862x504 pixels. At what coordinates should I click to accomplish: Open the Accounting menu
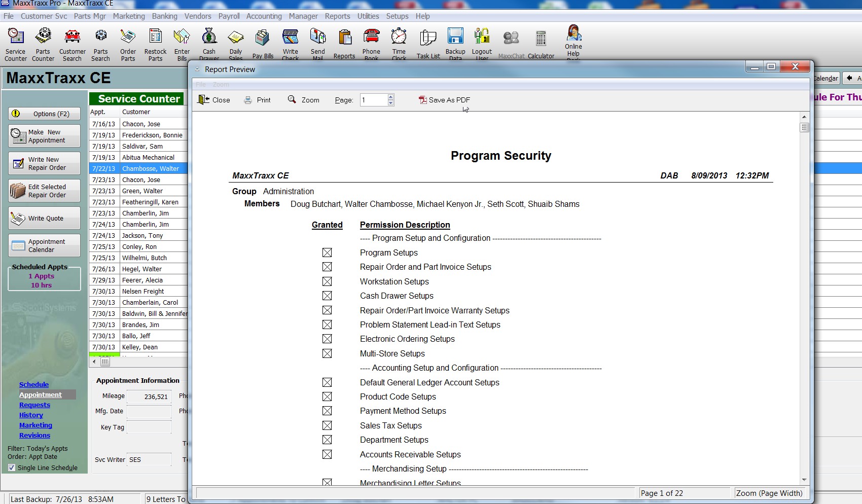(264, 16)
